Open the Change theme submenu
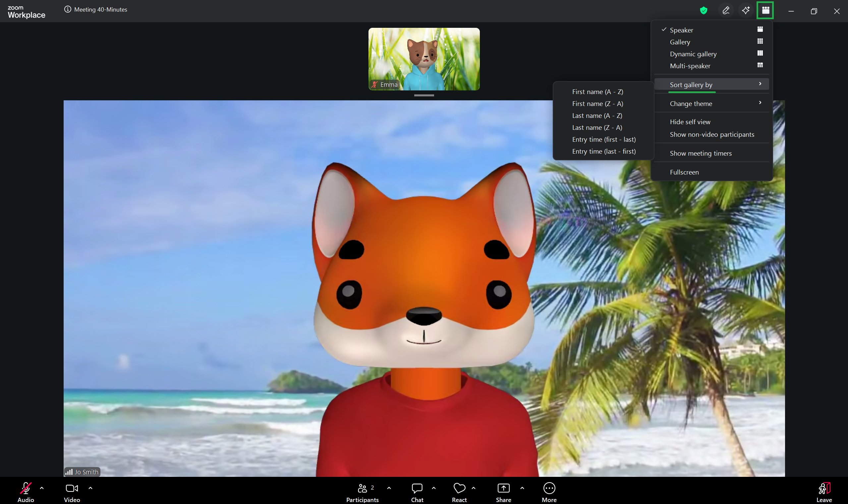The height and width of the screenshot is (504, 848). click(711, 103)
